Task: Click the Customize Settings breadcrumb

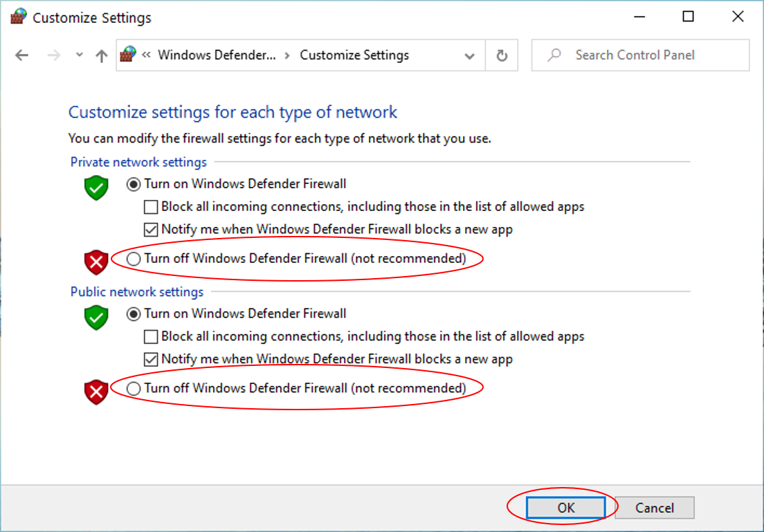Action: (x=354, y=55)
